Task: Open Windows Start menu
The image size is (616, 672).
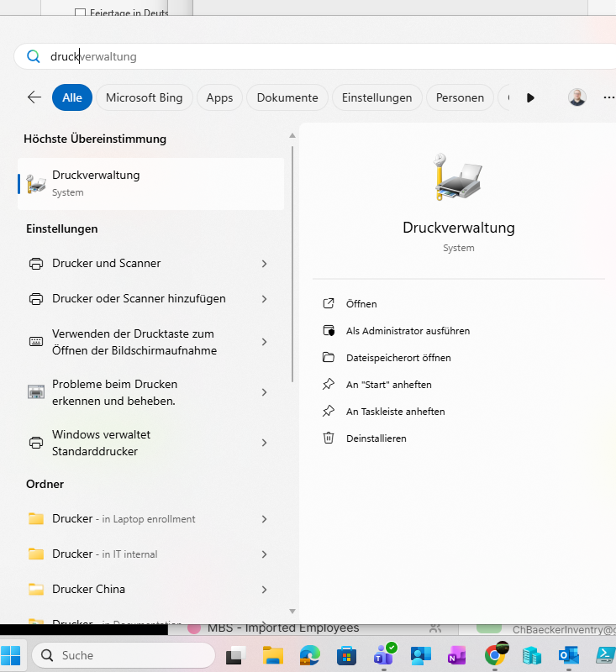Action: click(x=11, y=655)
